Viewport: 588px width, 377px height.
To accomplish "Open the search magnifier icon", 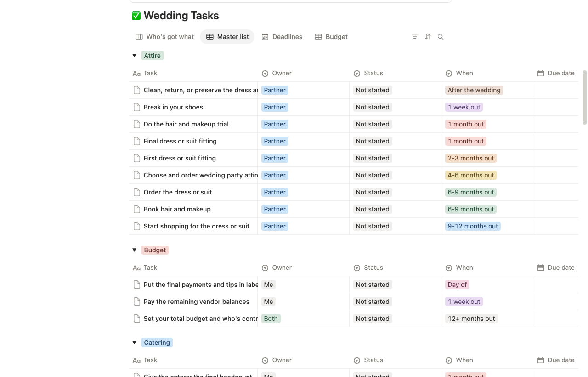I will (441, 37).
